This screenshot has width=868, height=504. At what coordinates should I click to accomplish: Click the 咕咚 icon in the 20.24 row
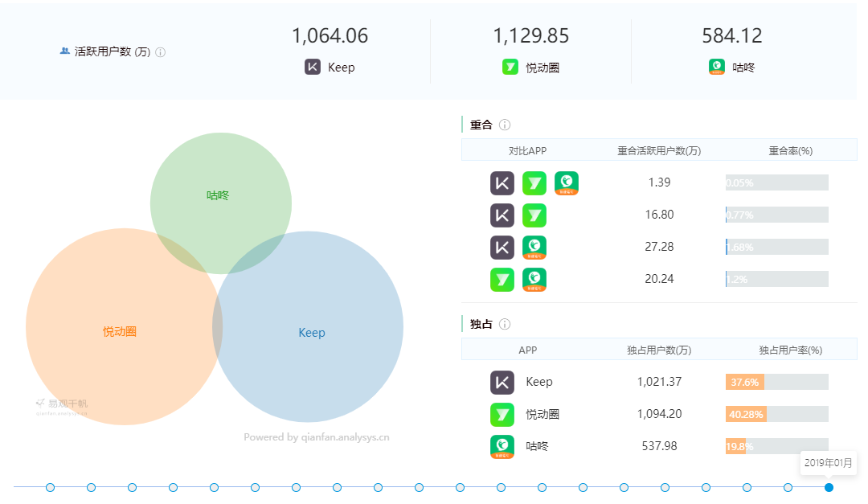click(534, 280)
